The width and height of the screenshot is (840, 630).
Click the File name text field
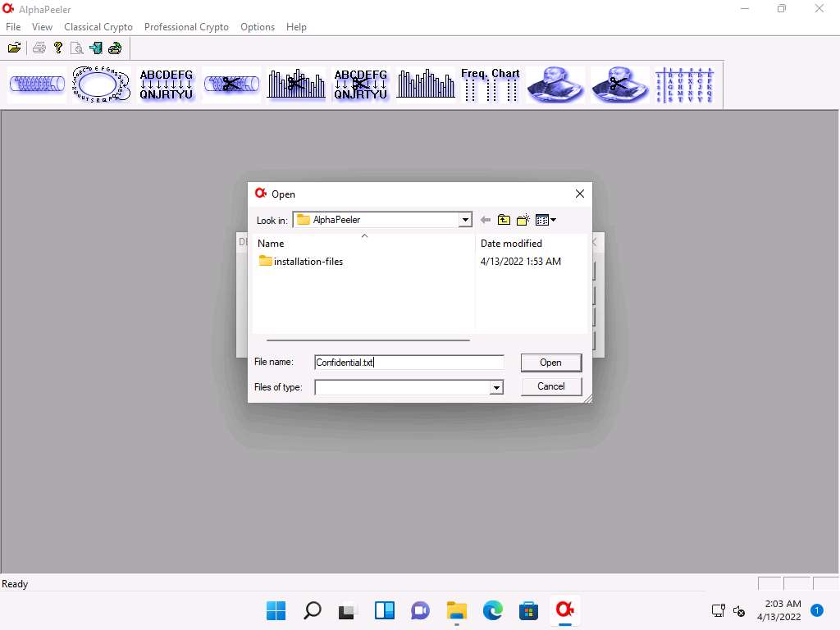(x=409, y=363)
